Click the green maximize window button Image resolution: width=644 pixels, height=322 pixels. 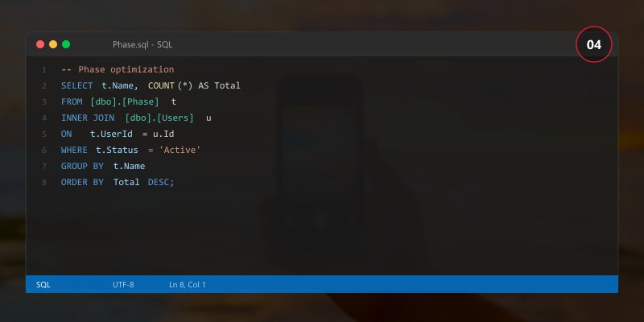point(66,44)
